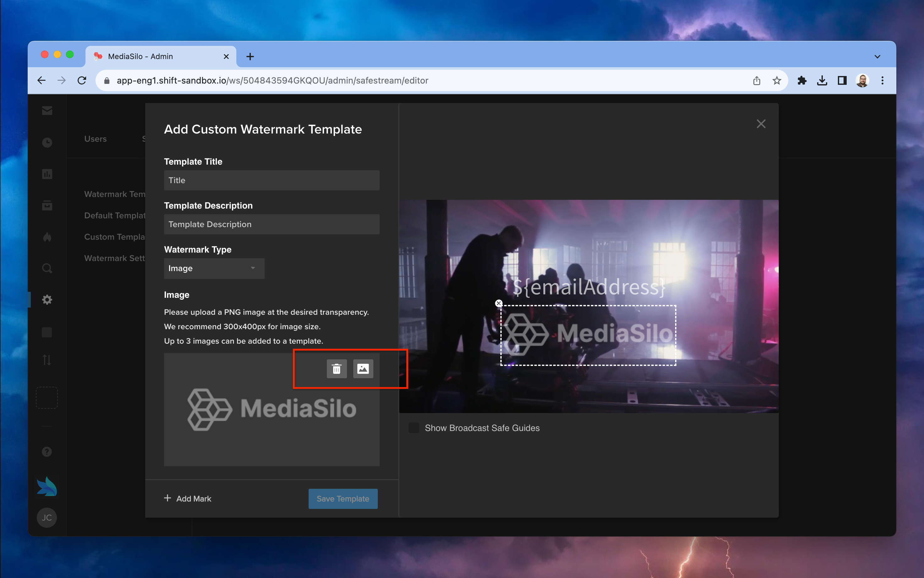The image size is (924, 578).
Task: Click Save Template button
Action: [343, 499]
